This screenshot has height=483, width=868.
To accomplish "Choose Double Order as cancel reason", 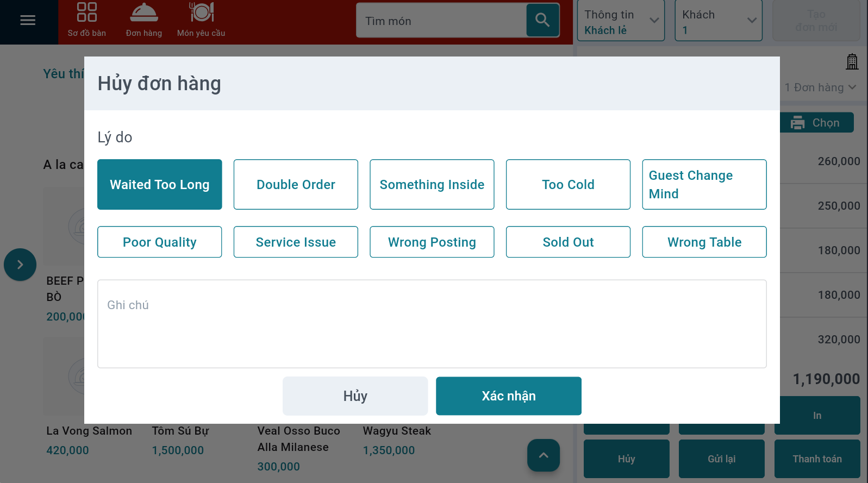I will tap(296, 185).
